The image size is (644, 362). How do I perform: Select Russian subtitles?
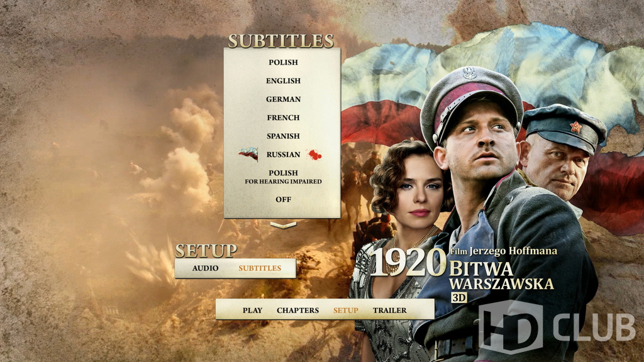[283, 155]
